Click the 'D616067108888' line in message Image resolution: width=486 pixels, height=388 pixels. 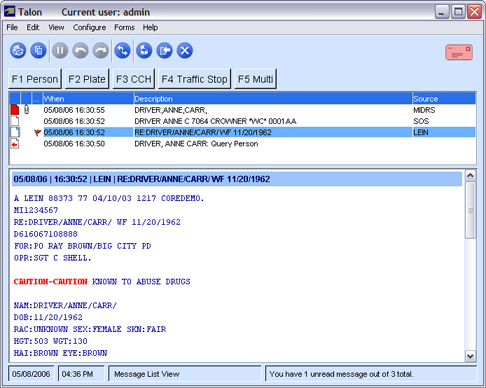(46, 234)
